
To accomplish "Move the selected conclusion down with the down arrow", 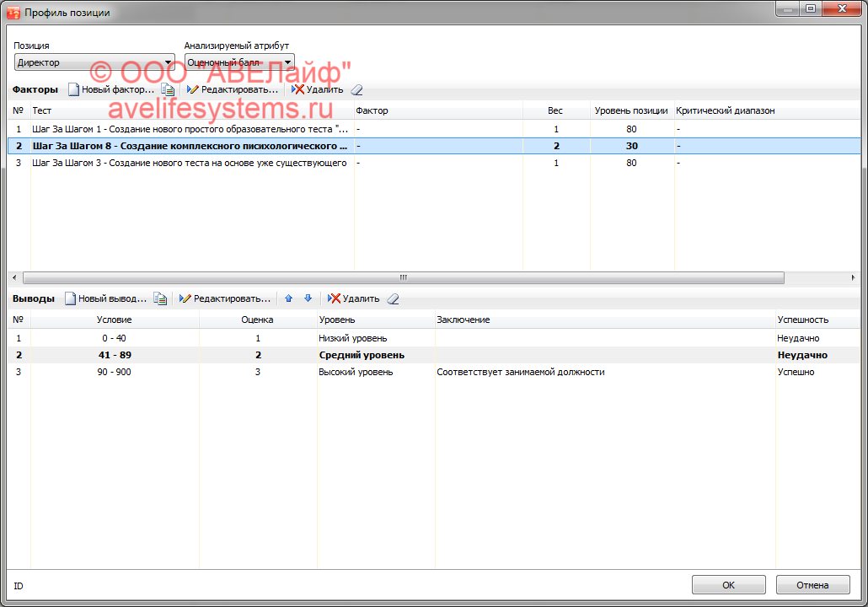I will 308,298.
